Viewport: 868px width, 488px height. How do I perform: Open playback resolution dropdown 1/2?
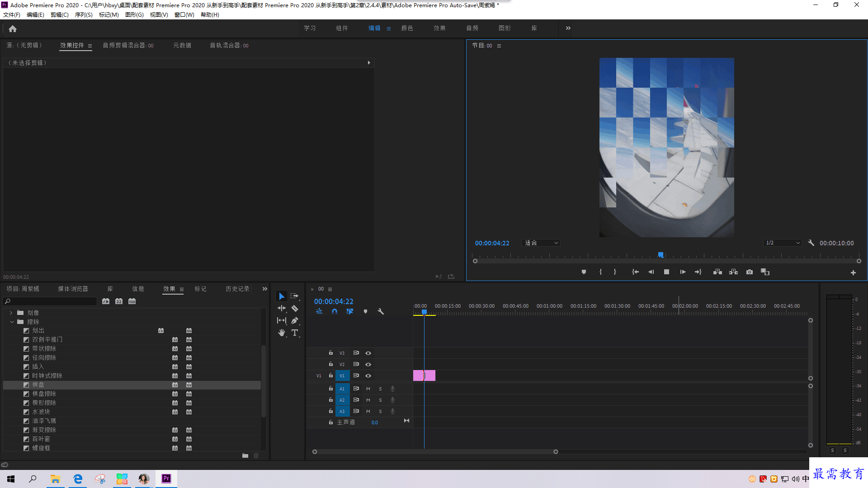tap(783, 243)
